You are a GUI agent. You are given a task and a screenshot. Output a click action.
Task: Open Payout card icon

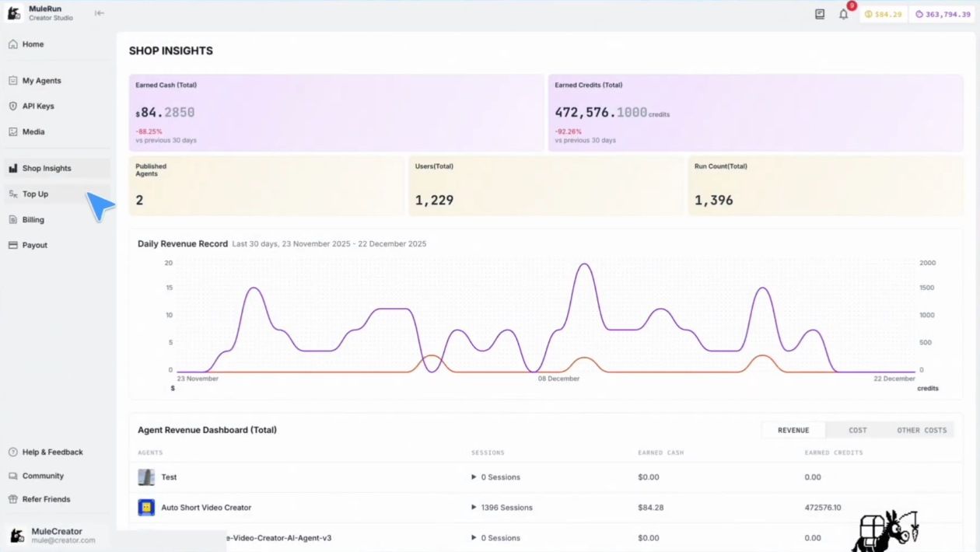coord(12,246)
